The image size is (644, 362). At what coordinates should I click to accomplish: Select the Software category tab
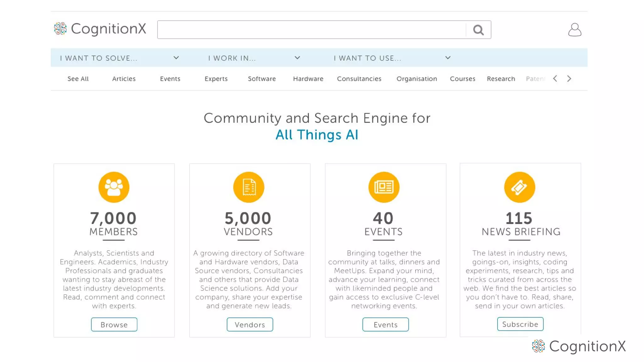click(262, 79)
